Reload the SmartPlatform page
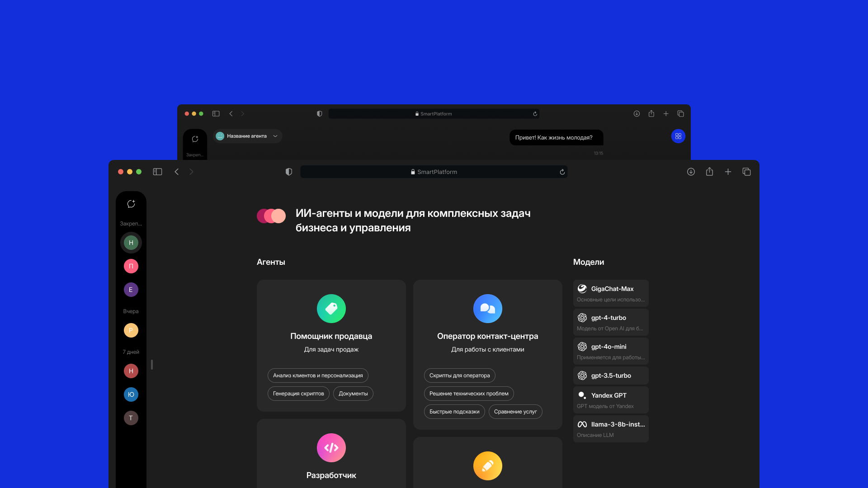The image size is (868, 488). [x=562, y=172]
